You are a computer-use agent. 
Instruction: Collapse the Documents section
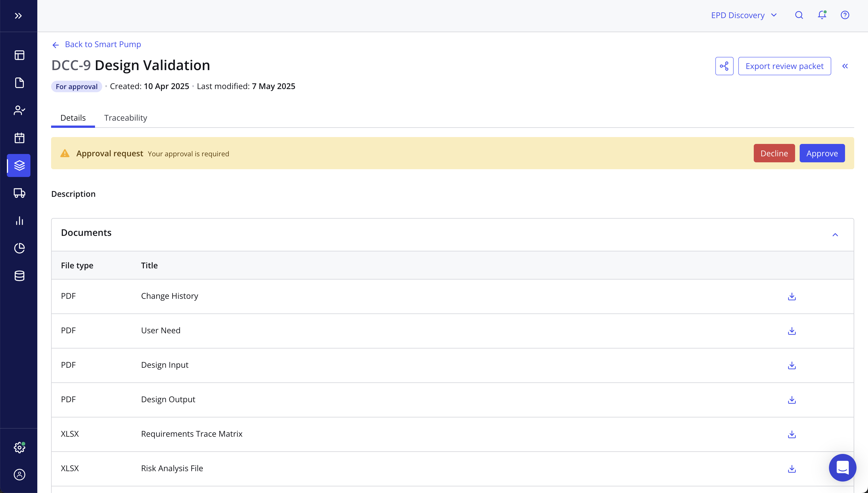point(835,235)
